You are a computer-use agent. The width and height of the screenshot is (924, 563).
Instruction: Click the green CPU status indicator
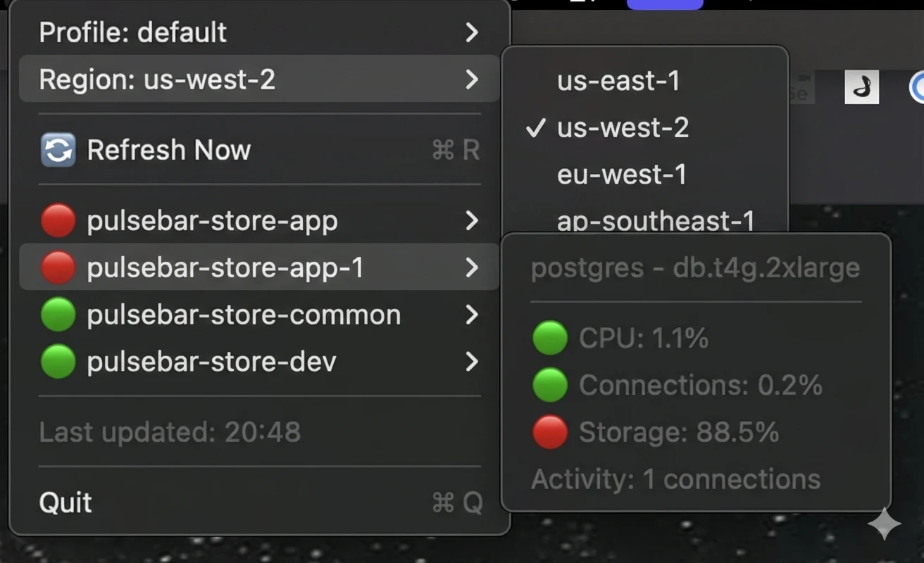click(550, 339)
